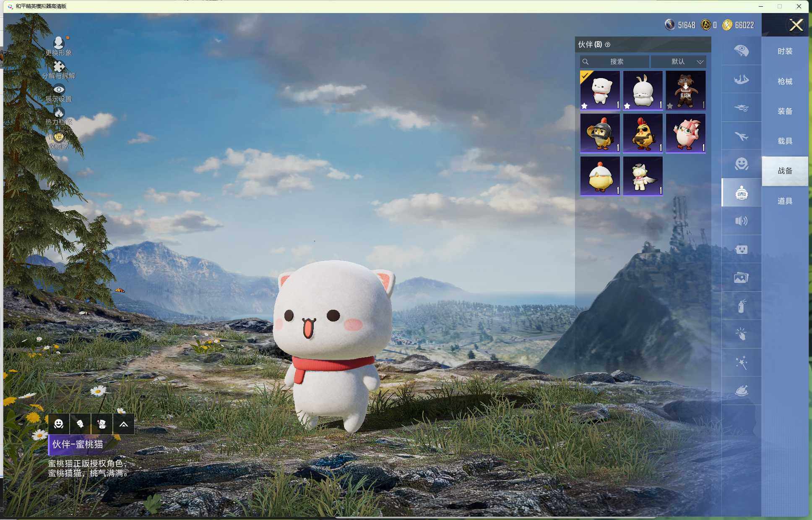Open the parachute skins category icon

741,51
